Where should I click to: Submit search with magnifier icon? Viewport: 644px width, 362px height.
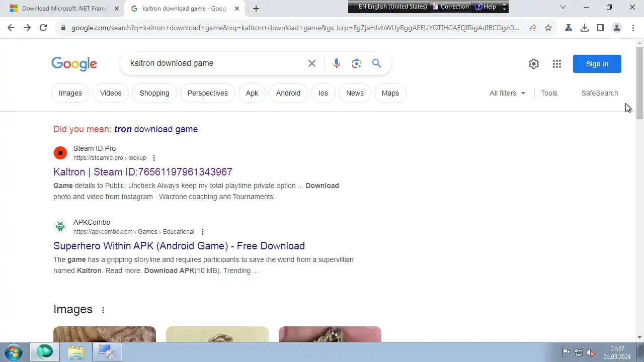pyautogui.click(x=376, y=63)
